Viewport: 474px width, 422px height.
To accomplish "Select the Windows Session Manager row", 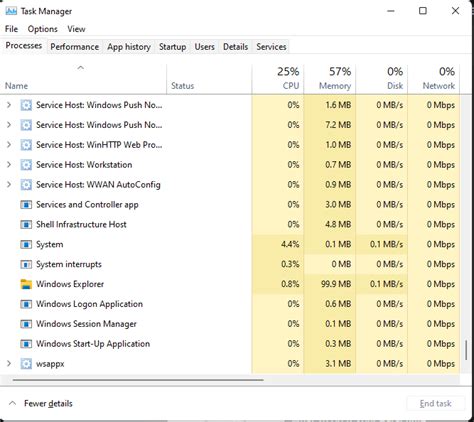I will coord(230,324).
